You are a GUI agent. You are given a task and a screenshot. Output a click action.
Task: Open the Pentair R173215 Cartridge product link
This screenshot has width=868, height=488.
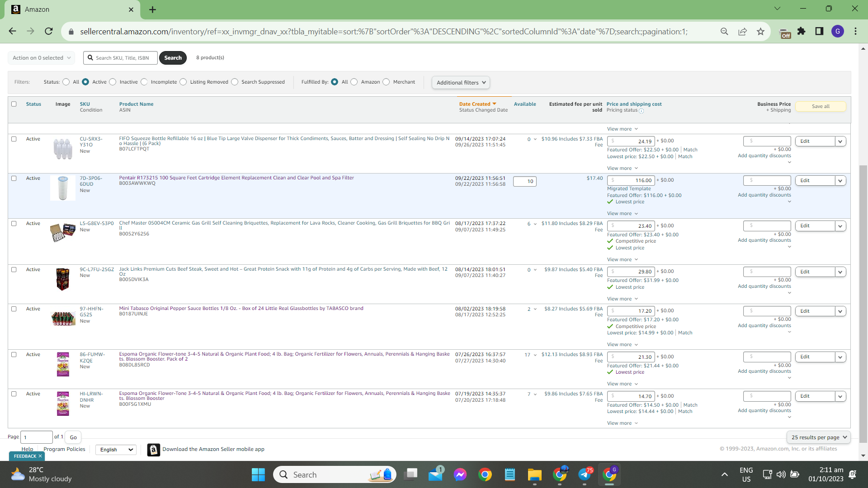[236, 178]
